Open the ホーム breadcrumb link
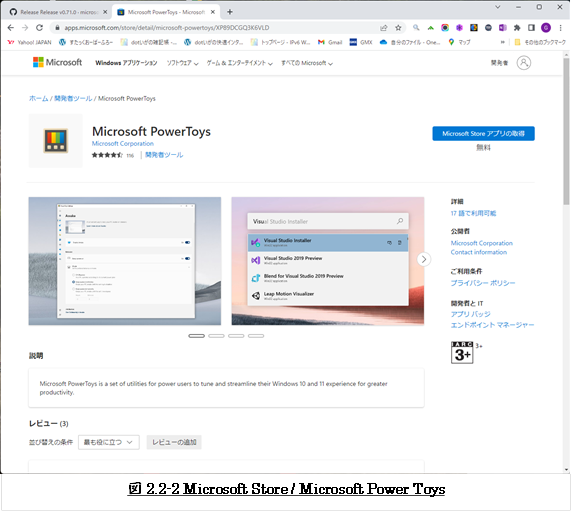Viewport: 571px width, 511px height. tap(39, 98)
